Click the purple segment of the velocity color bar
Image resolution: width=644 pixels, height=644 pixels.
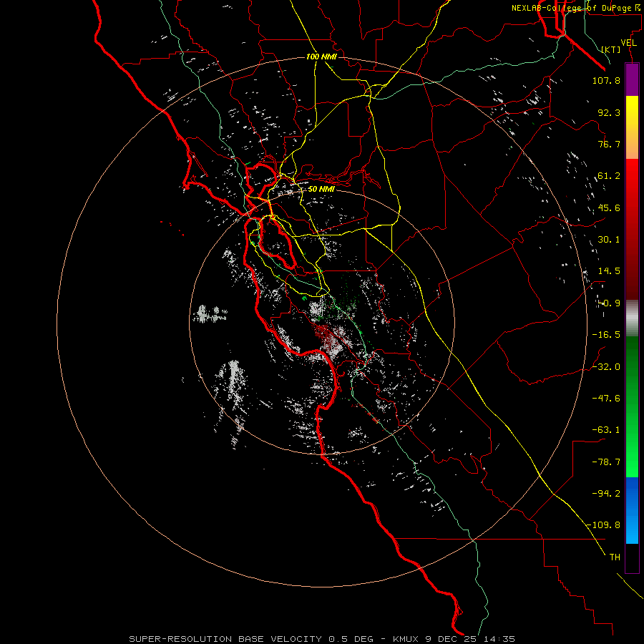(632, 79)
